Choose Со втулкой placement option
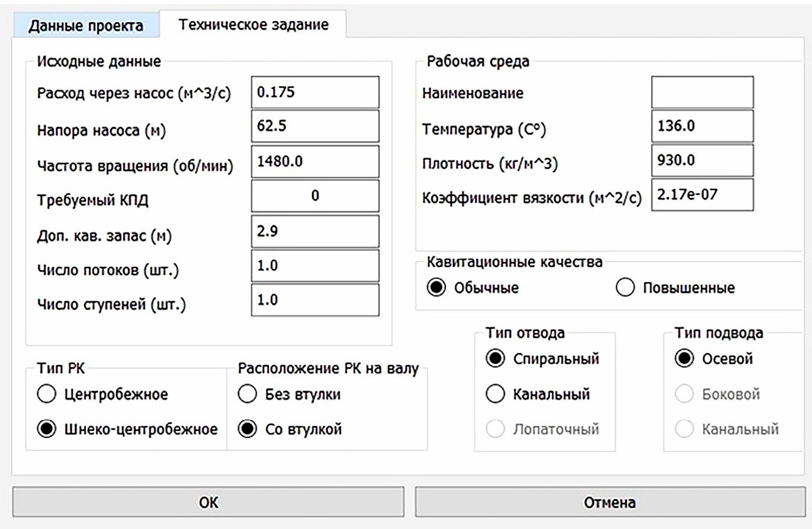Image resolution: width=812 pixels, height=529 pixels. (247, 430)
